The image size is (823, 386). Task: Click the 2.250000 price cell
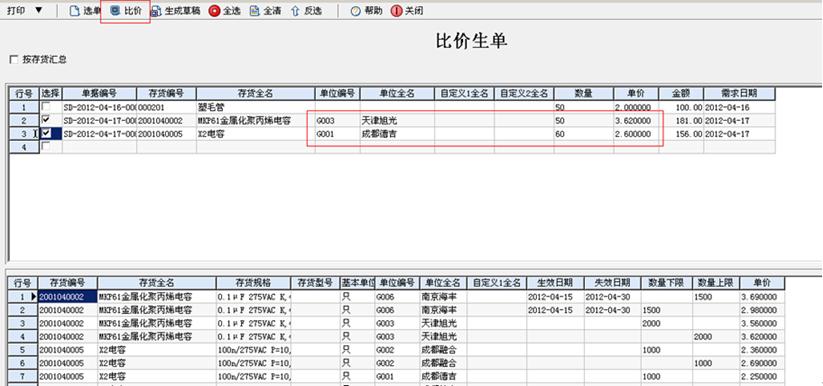[x=762, y=376]
